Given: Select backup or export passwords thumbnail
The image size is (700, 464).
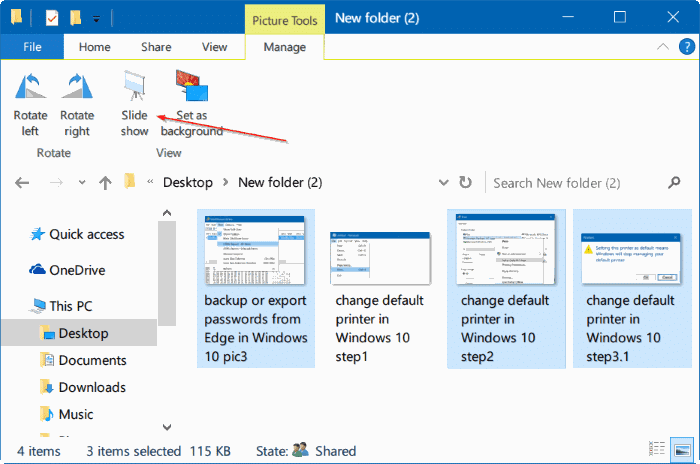Looking at the screenshot, I should tap(255, 251).
